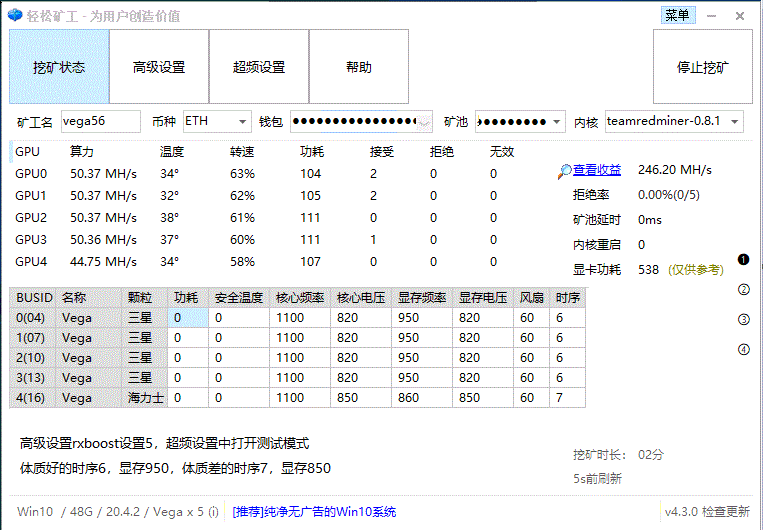
Task: Open the 查看收益 link
Action: click(597, 170)
